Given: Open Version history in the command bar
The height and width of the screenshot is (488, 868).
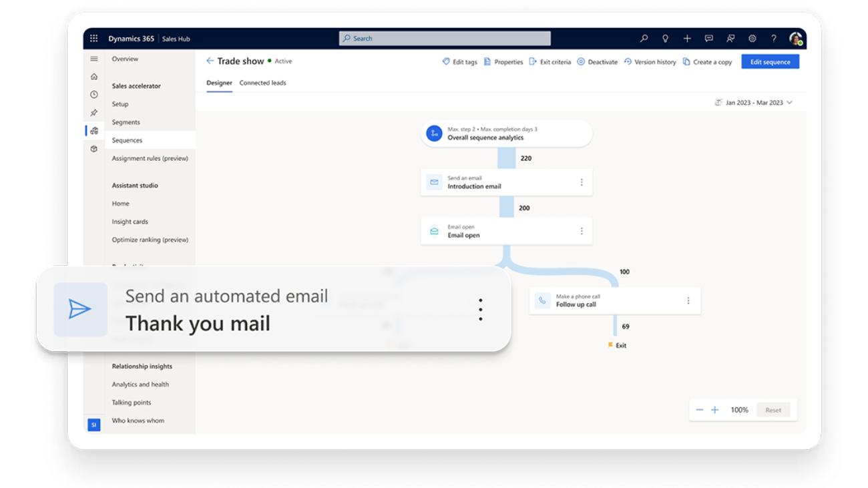Looking at the screenshot, I should 650,62.
